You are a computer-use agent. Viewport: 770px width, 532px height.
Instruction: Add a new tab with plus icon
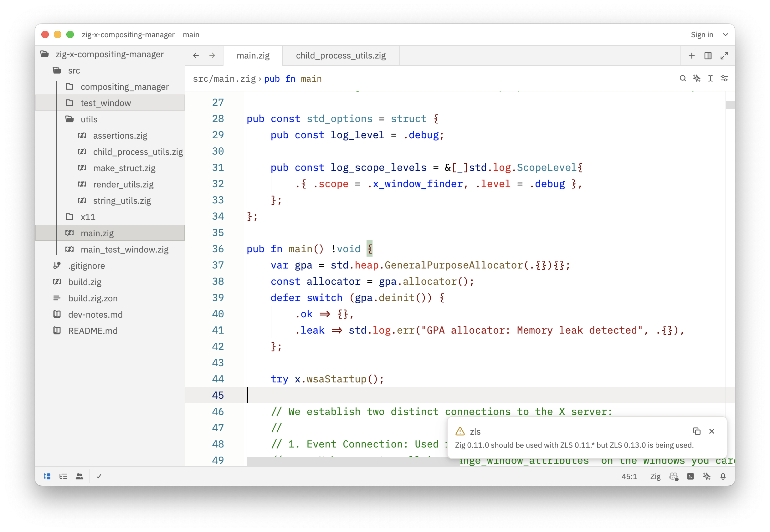coord(692,56)
